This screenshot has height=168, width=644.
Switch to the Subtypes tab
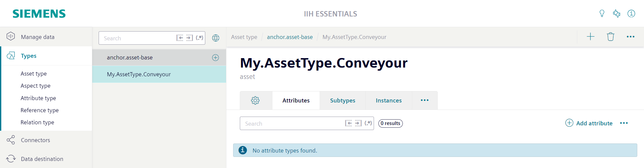coord(342,100)
